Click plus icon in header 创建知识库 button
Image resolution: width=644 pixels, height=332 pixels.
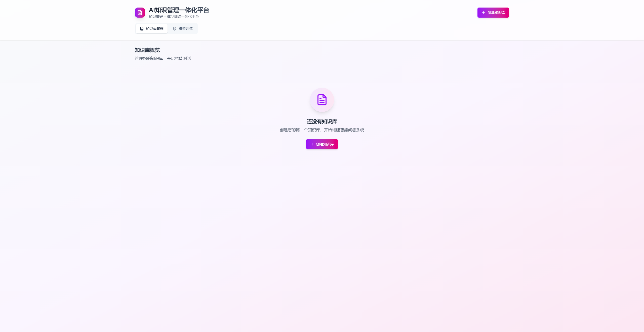(x=483, y=13)
